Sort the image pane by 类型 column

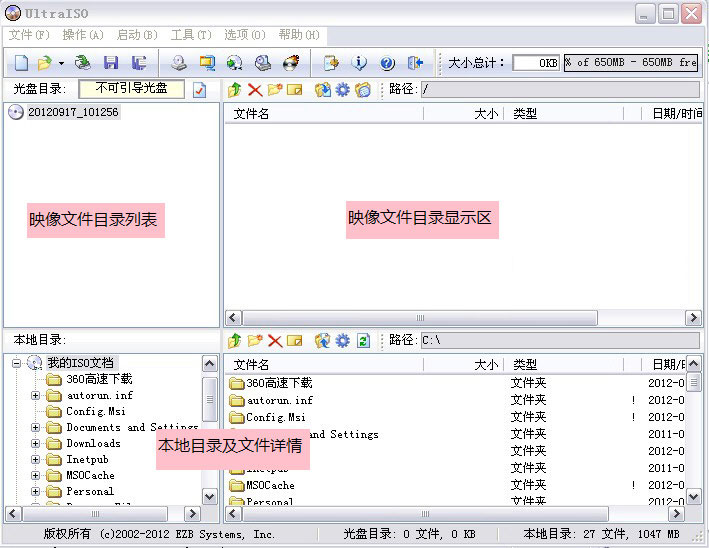tap(563, 114)
